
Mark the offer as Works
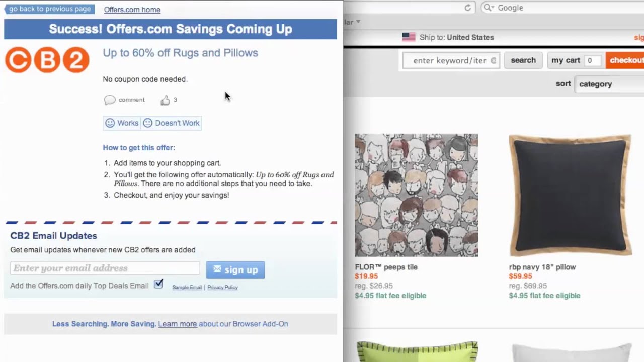[x=122, y=123]
